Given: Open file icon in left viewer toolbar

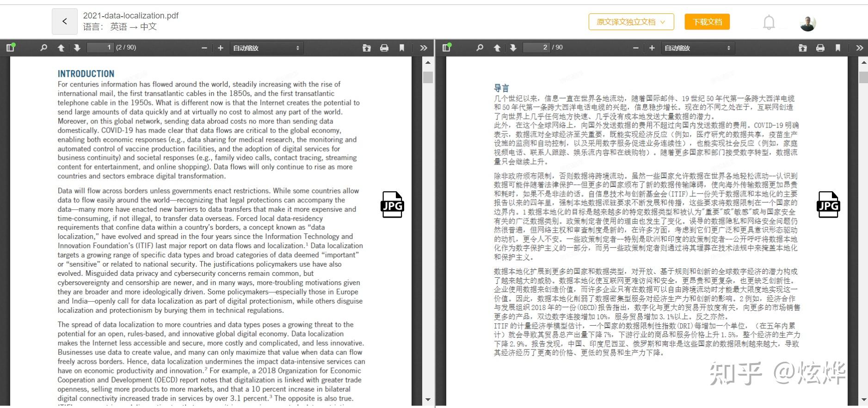Looking at the screenshot, I should click(367, 48).
